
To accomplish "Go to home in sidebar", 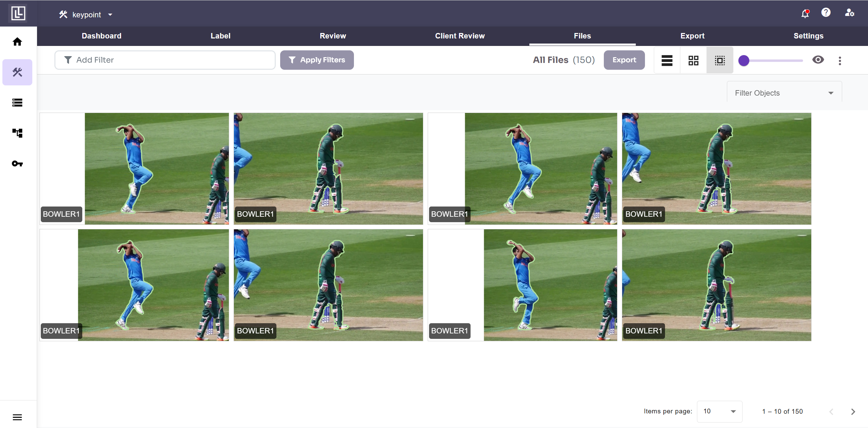I will 17,42.
